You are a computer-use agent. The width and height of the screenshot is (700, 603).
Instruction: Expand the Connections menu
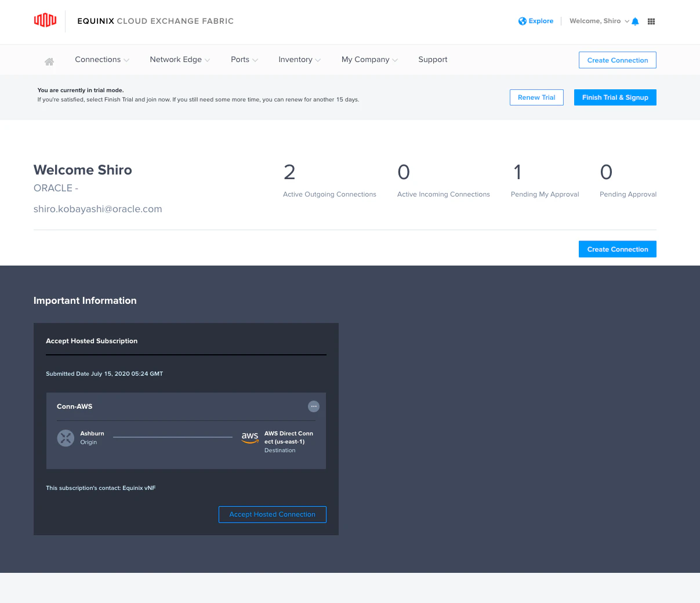102,60
